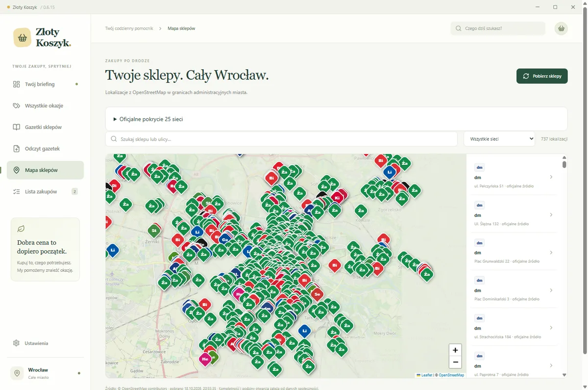Go to Twój codzienny pomocnik breadcrumb

click(129, 28)
